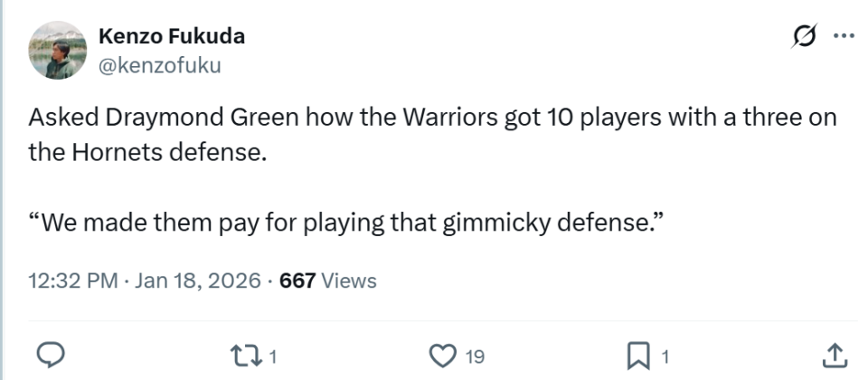Click the "Views" label text
This screenshot has height=380, width=868.
(x=349, y=280)
